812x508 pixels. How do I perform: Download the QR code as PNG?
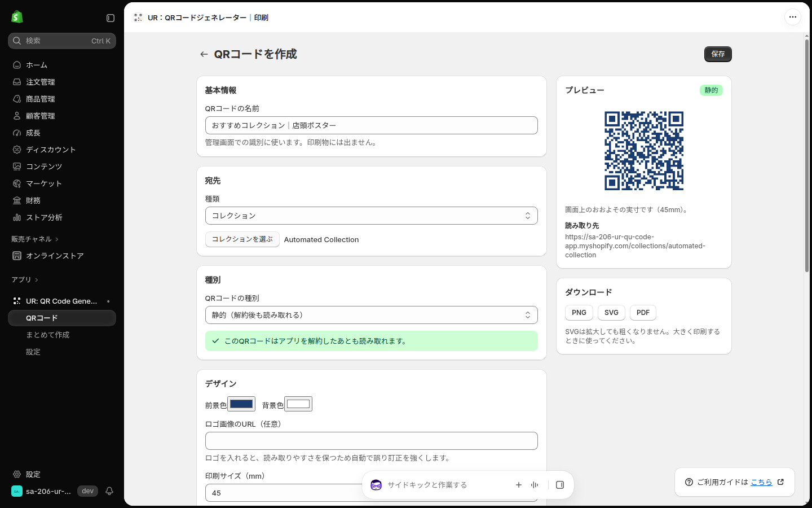(579, 313)
